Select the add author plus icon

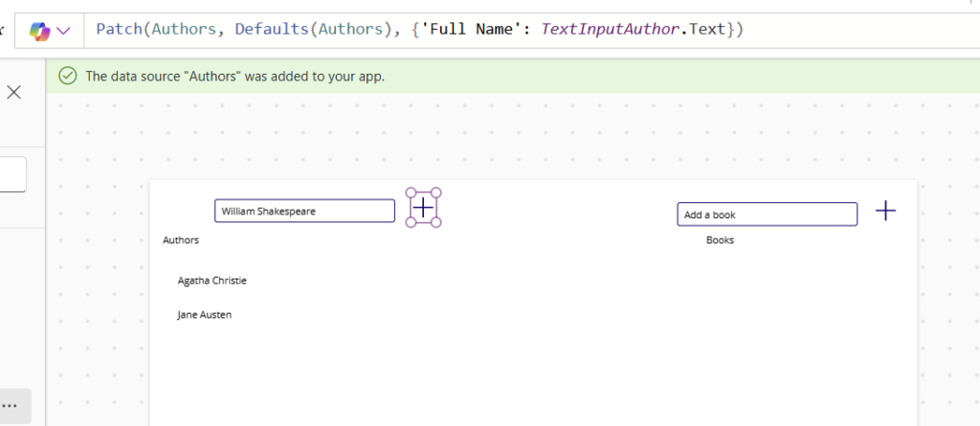[423, 207]
